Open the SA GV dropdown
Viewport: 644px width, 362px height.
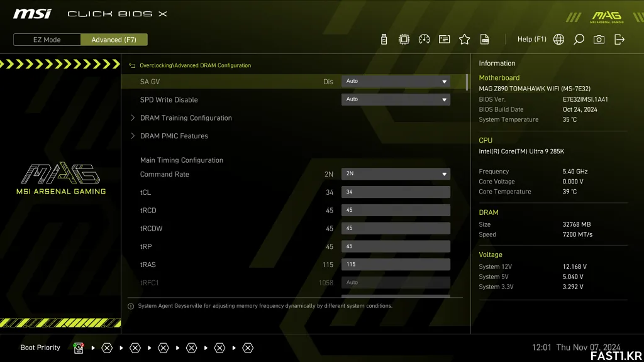click(396, 81)
